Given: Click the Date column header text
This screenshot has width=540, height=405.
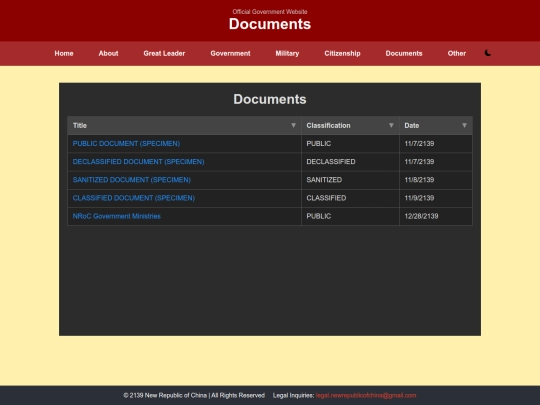Looking at the screenshot, I should [x=412, y=125].
